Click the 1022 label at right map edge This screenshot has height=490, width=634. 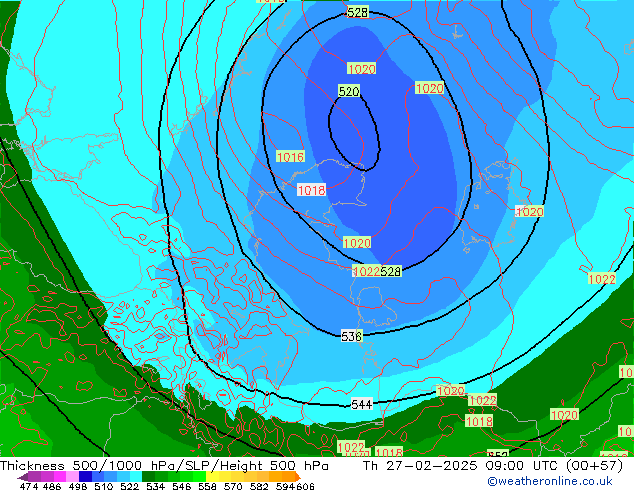point(602,279)
